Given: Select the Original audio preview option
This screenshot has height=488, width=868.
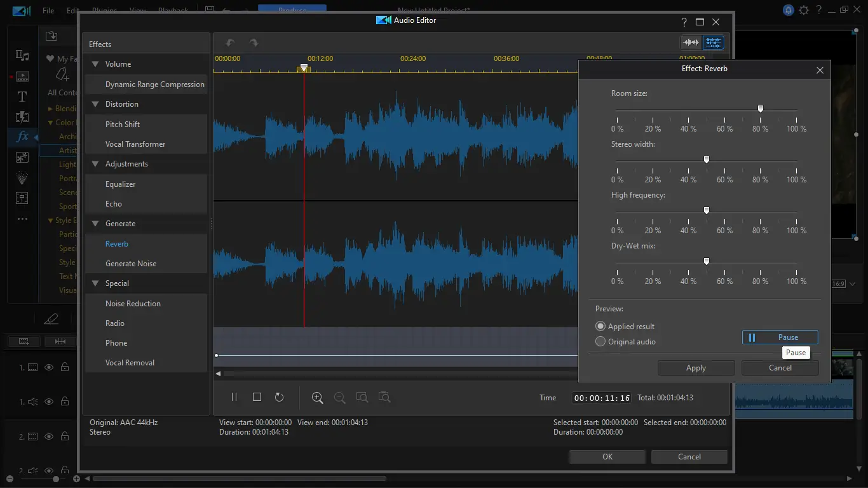Looking at the screenshot, I should [600, 341].
